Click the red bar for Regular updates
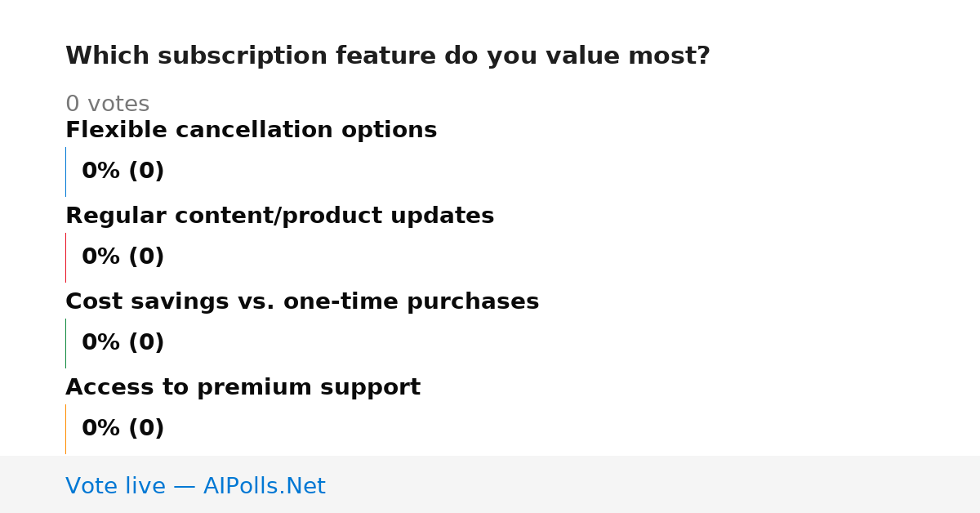 [65, 257]
